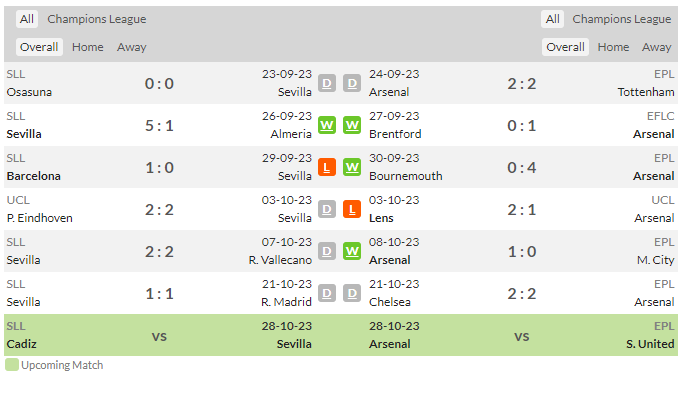Screen dimensions: 682x399
Task: Open the Sevilla 5:1 Almeria score
Action: pyautogui.click(x=159, y=125)
